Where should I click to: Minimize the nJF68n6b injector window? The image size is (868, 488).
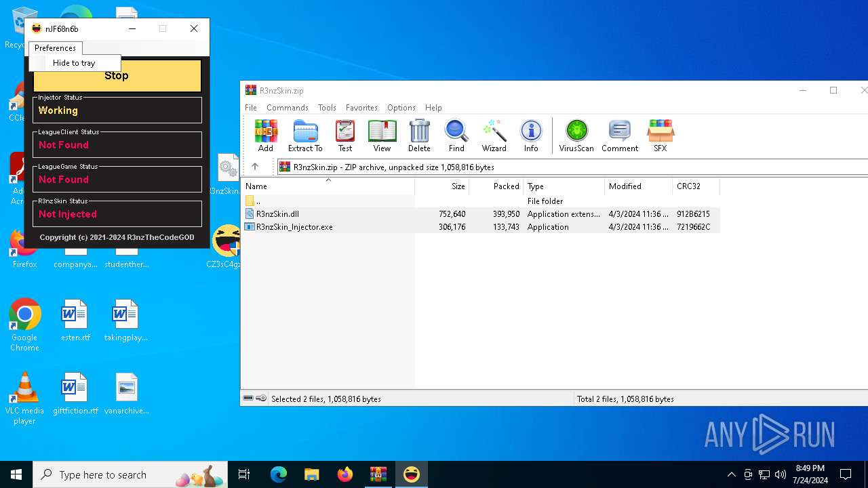click(x=132, y=28)
